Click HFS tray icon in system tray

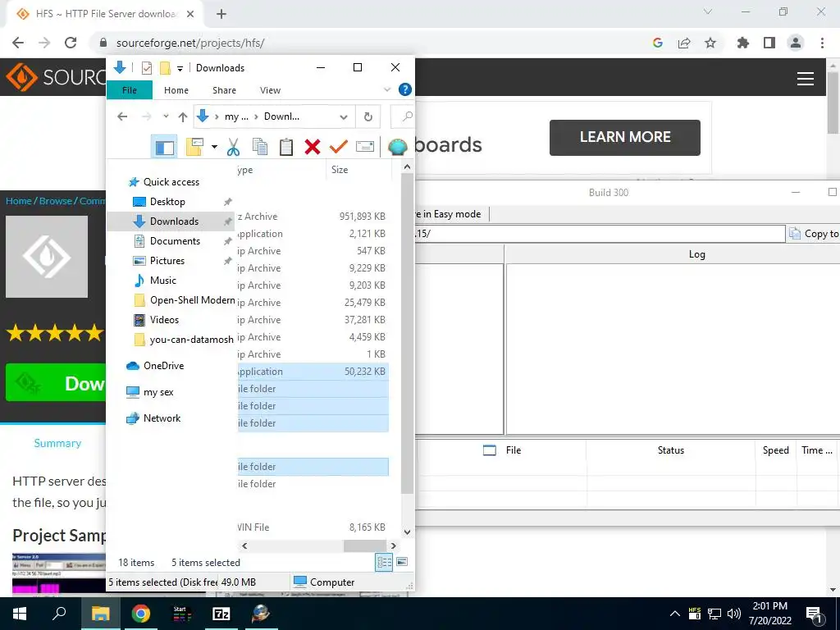694,614
